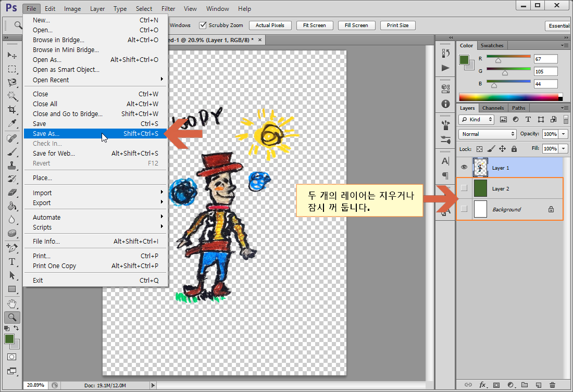This screenshot has height=392, width=573.
Task: Open Kind layer filter dropdown
Action: [x=476, y=119]
